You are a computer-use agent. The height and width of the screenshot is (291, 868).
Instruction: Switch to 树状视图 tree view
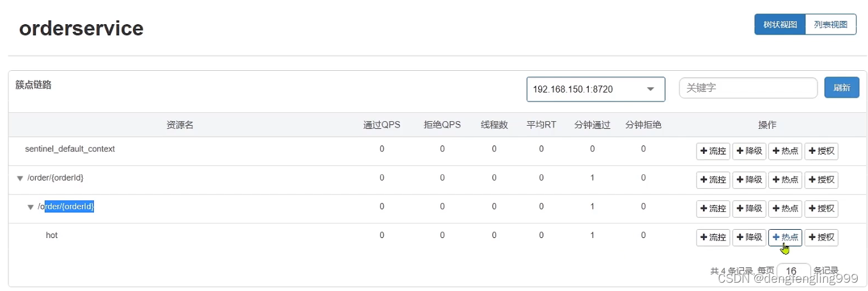click(x=780, y=25)
